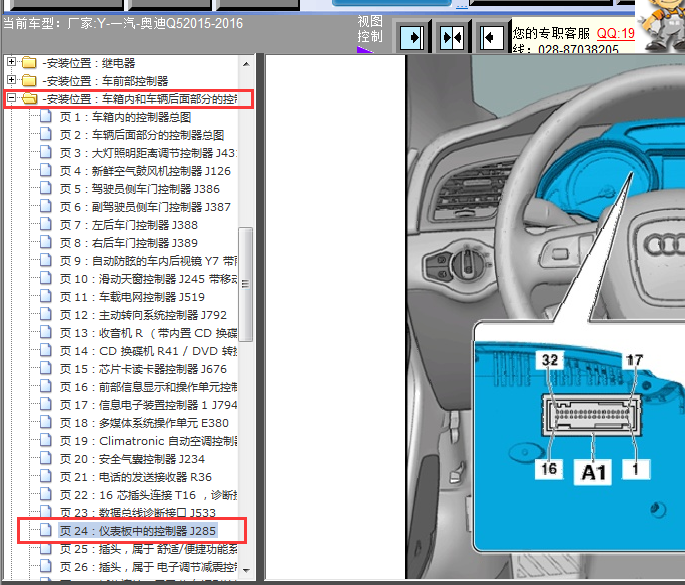Screen dimensions: 685x585
Task: Click the tree panel vertical scrollbar thumb
Action: tap(246, 284)
